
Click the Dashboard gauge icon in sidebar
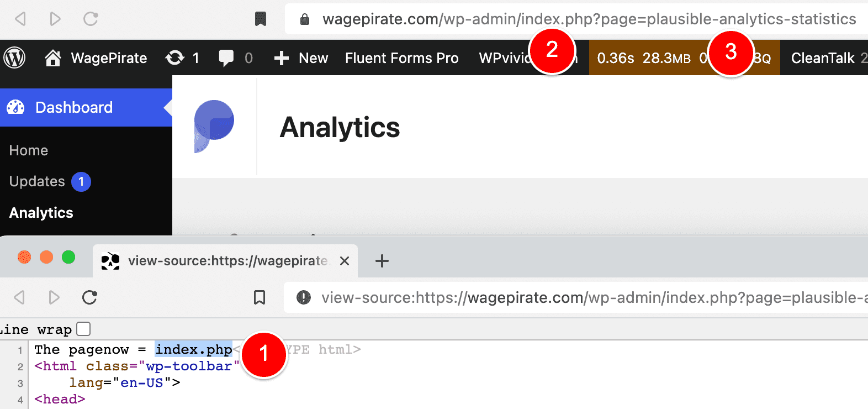point(16,107)
